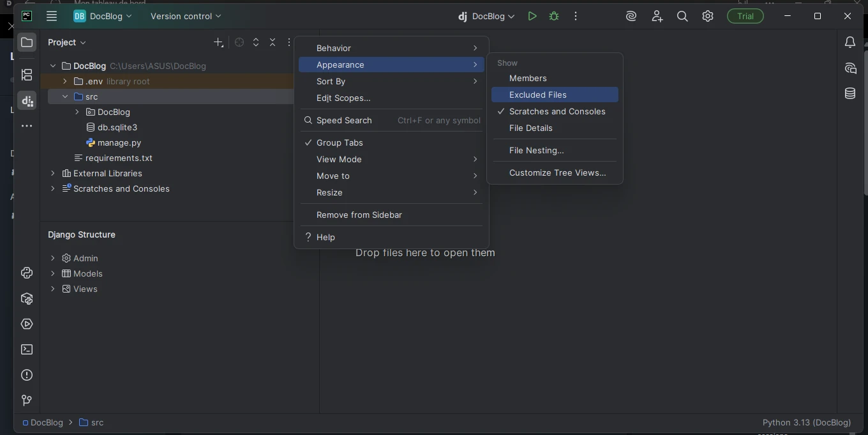Open the Version control dropdown

click(x=185, y=16)
